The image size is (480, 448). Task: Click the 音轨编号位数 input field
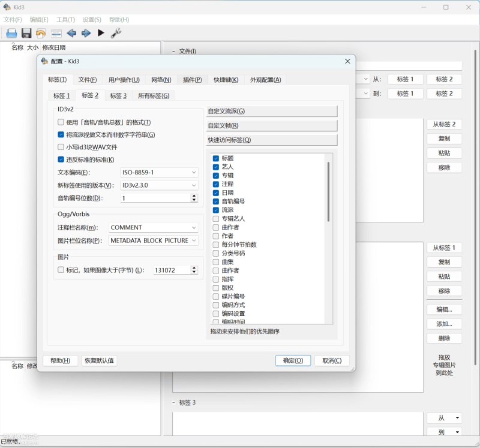[x=156, y=198]
